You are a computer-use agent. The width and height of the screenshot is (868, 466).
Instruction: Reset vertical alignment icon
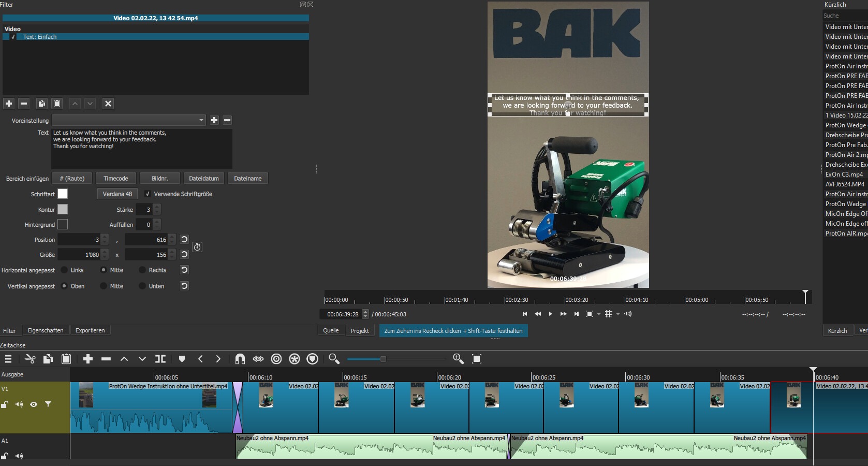click(184, 286)
